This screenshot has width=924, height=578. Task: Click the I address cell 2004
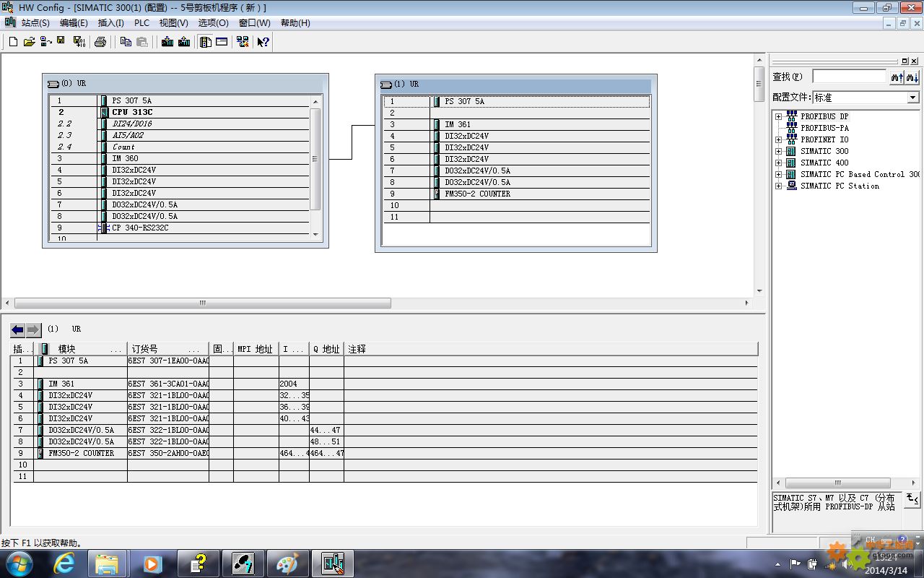tap(294, 384)
